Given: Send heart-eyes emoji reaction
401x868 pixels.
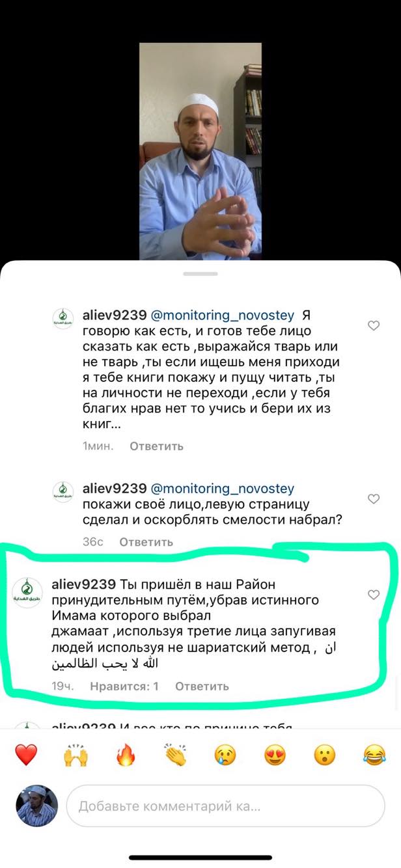Looking at the screenshot, I should [275, 755].
